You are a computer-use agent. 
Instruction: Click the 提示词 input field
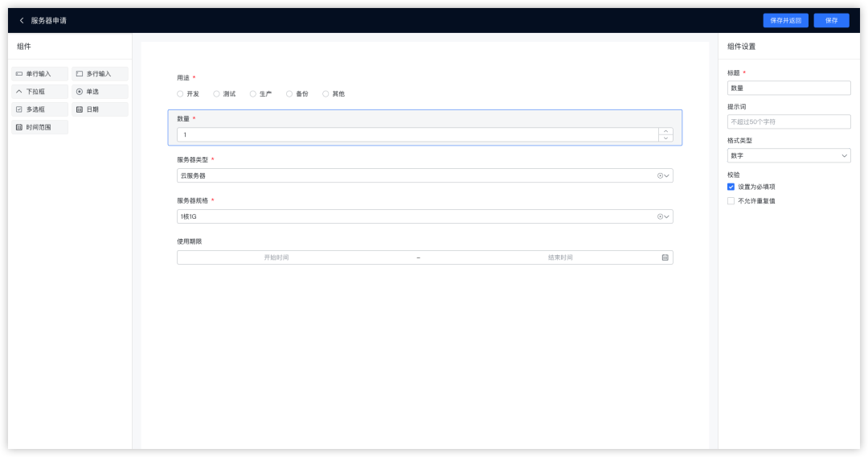tap(788, 122)
